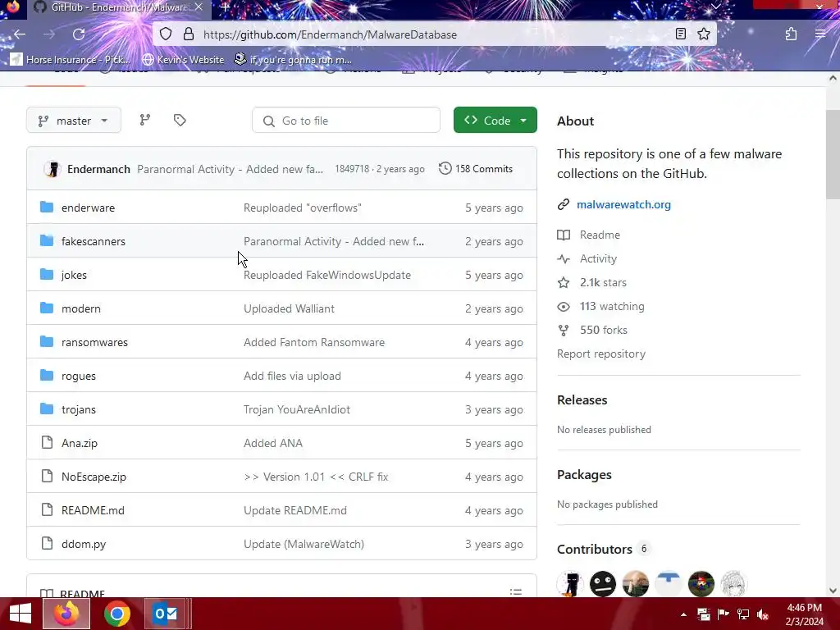This screenshot has width=840, height=630.
Task: Click the muted speaker volume tray icon
Action: (x=763, y=614)
